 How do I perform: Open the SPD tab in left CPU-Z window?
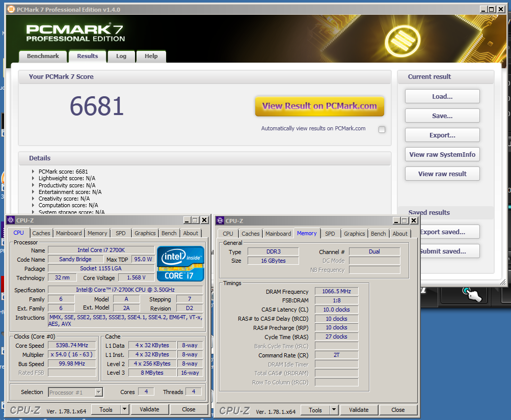(x=121, y=233)
